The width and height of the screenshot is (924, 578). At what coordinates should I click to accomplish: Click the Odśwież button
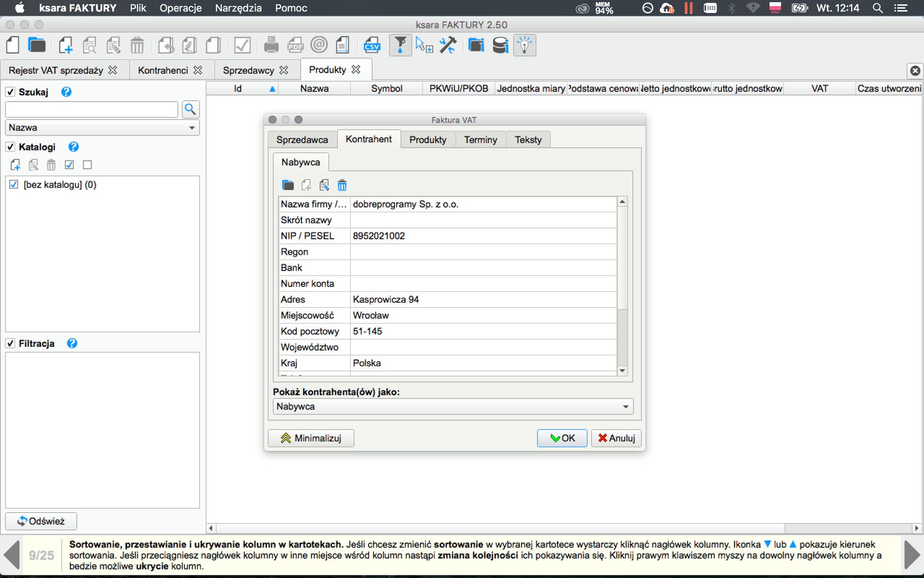(41, 521)
